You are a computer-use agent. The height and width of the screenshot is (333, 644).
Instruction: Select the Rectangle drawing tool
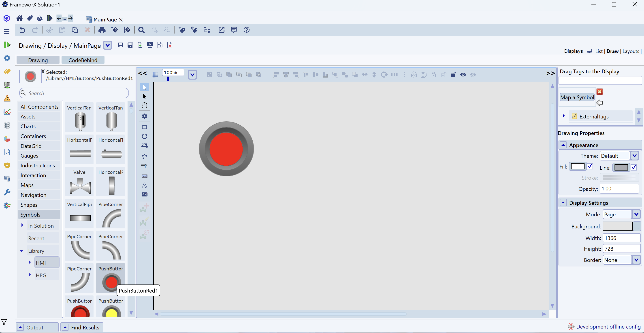click(145, 127)
